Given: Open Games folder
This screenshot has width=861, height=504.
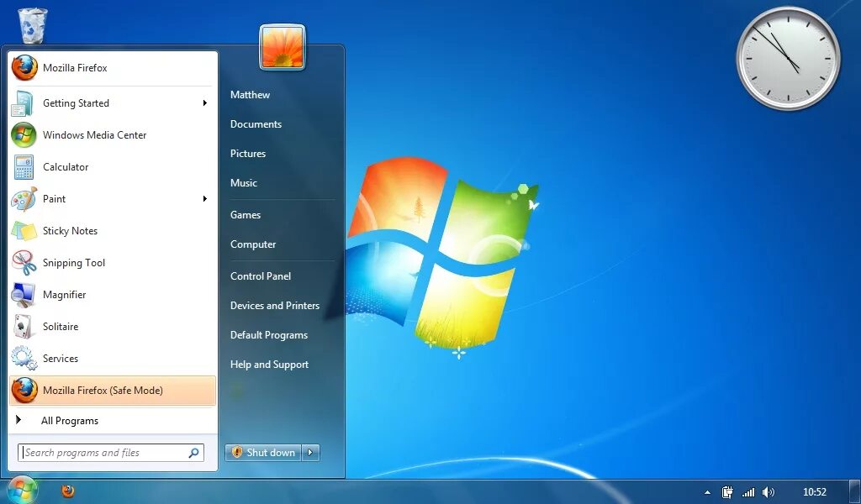Looking at the screenshot, I should tap(245, 215).
